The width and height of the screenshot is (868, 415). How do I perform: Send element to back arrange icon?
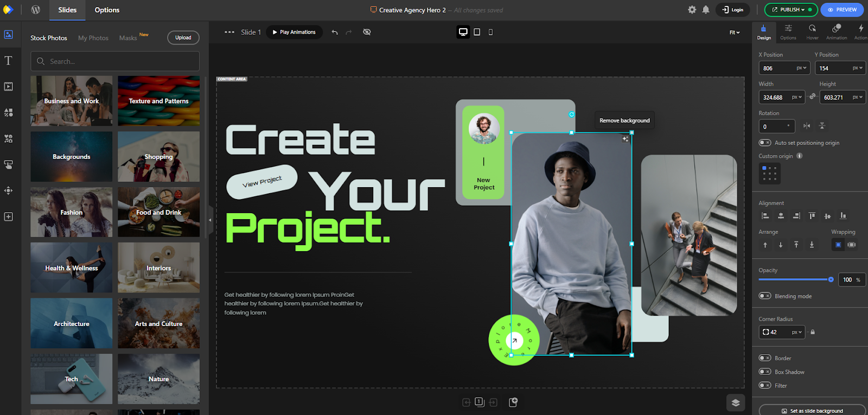coord(812,245)
